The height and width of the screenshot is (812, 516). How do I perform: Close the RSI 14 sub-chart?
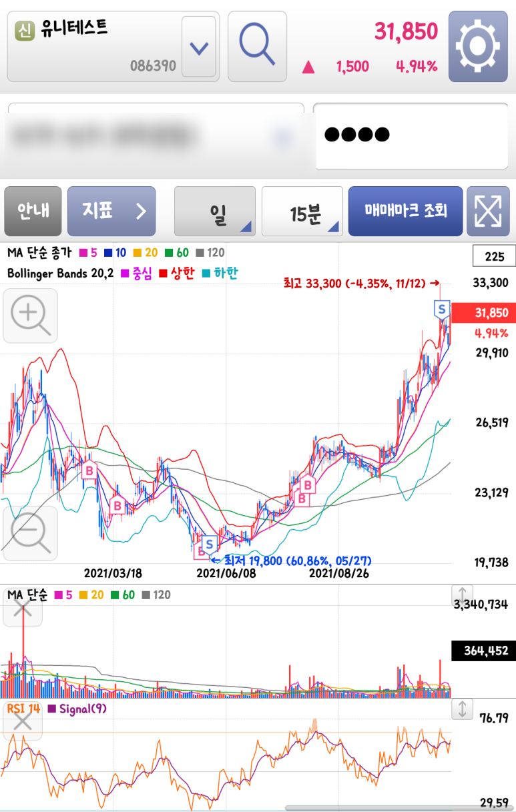point(23,721)
